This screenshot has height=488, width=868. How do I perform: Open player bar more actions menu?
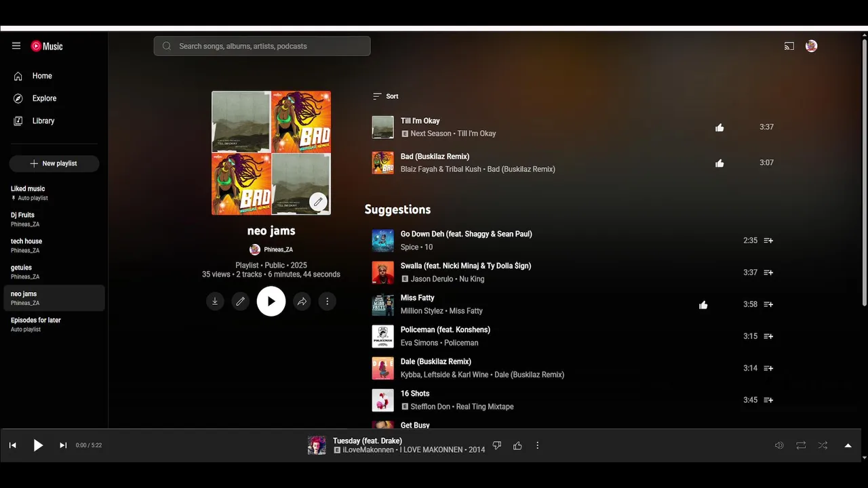(x=537, y=445)
